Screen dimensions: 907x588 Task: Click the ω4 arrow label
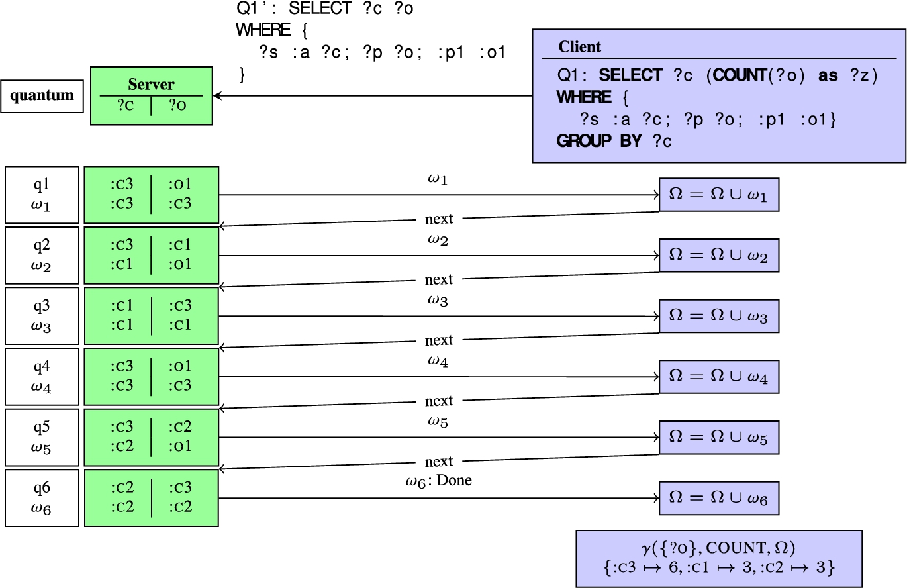tap(438, 362)
